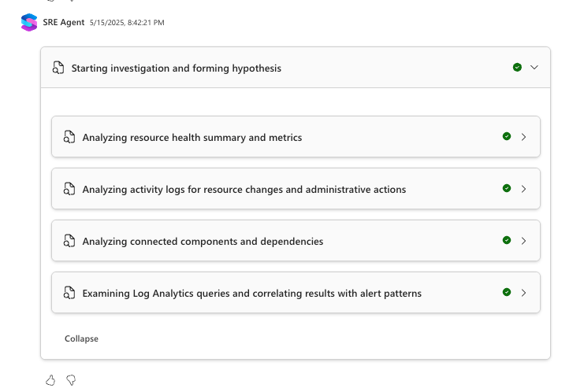
Task: Open the Analyzing connected components and dependencies row
Action: pos(203,241)
